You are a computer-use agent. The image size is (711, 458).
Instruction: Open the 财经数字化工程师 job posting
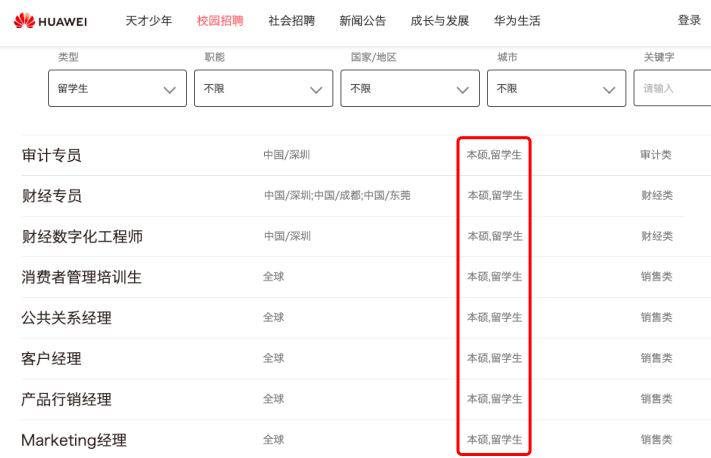pyautogui.click(x=82, y=236)
